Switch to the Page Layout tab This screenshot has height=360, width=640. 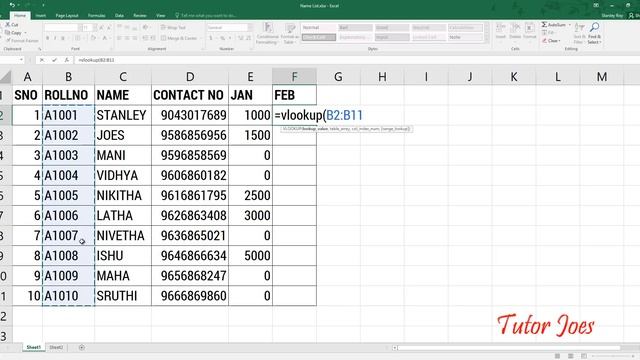click(67, 16)
